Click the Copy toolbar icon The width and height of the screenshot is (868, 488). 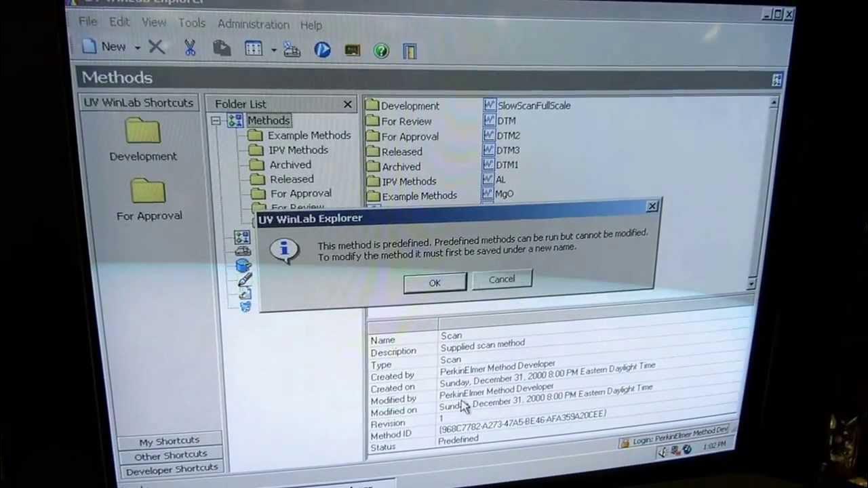[x=221, y=48]
